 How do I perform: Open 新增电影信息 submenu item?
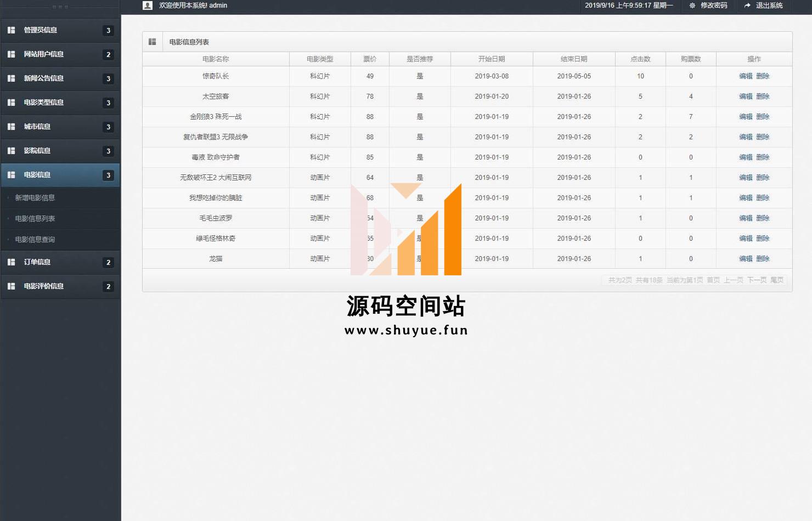pyautogui.click(x=35, y=197)
